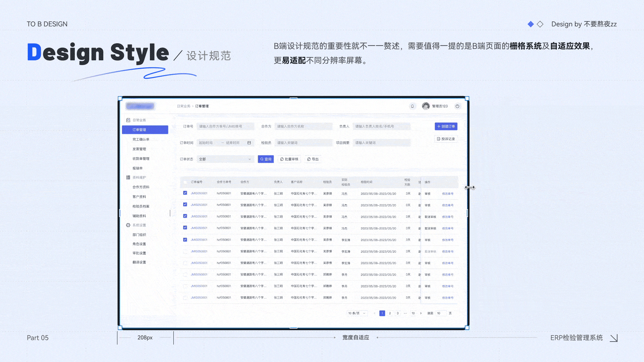The height and width of the screenshot is (362, 644).
Task: Click the 投诉记录 icon button
Action: tap(446, 138)
